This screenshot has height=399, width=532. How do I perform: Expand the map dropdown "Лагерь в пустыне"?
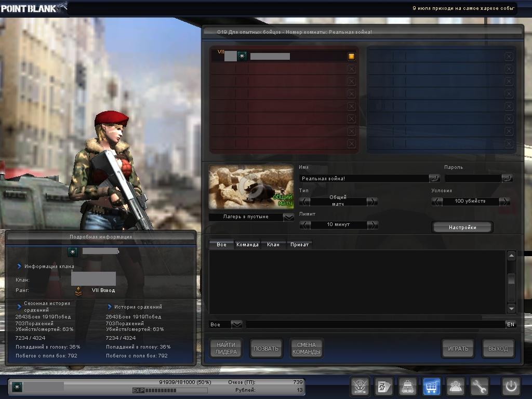point(288,217)
